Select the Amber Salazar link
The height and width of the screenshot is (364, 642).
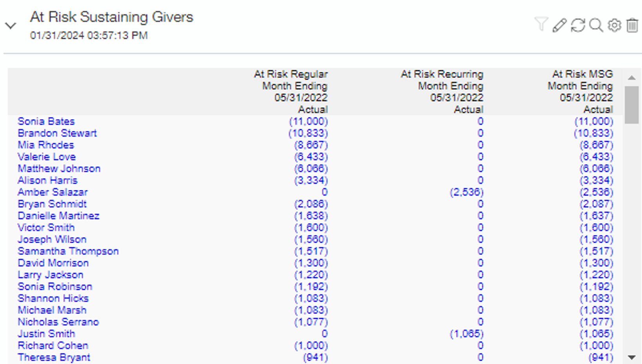(x=53, y=192)
